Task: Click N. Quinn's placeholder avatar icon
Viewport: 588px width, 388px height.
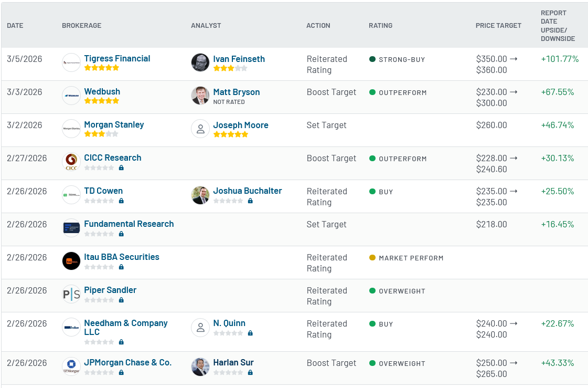Action: [200, 327]
